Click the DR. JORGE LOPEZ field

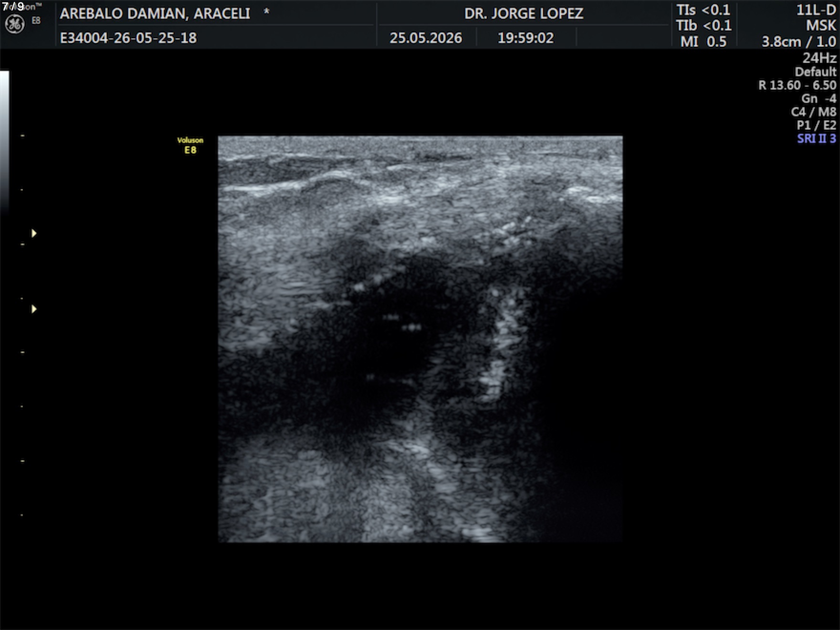[524, 13]
